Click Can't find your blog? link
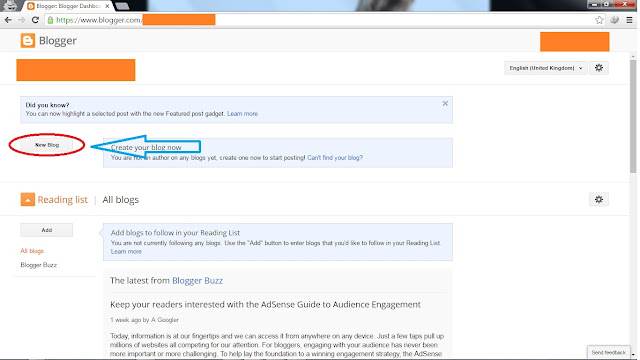640x360 pixels. point(335,158)
